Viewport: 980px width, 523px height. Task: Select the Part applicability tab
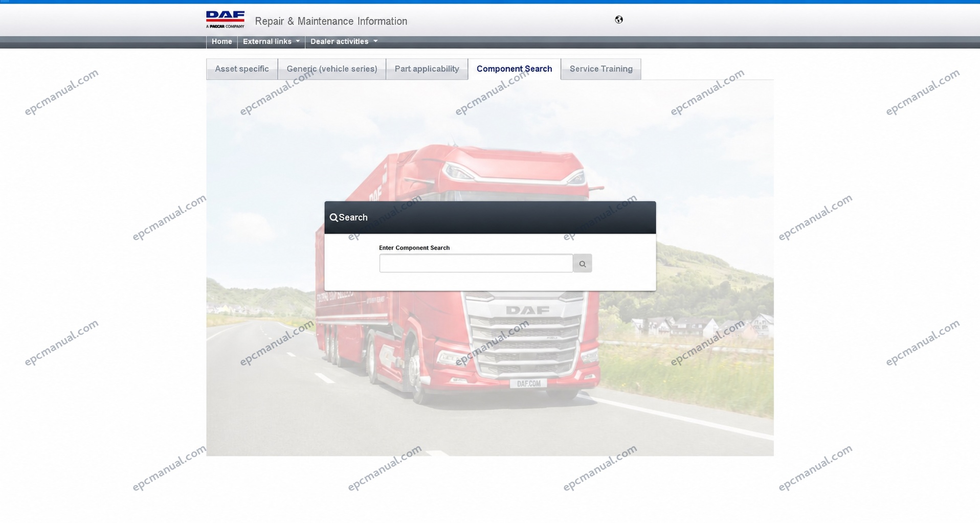coord(427,69)
